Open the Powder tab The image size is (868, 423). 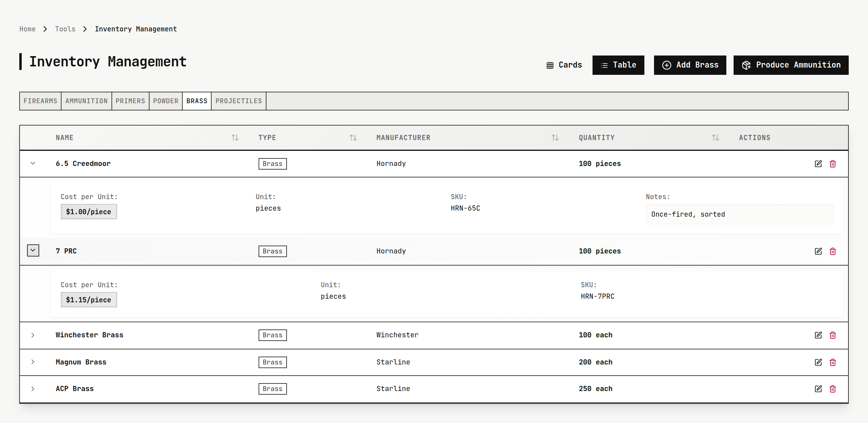tap(165, 101)
